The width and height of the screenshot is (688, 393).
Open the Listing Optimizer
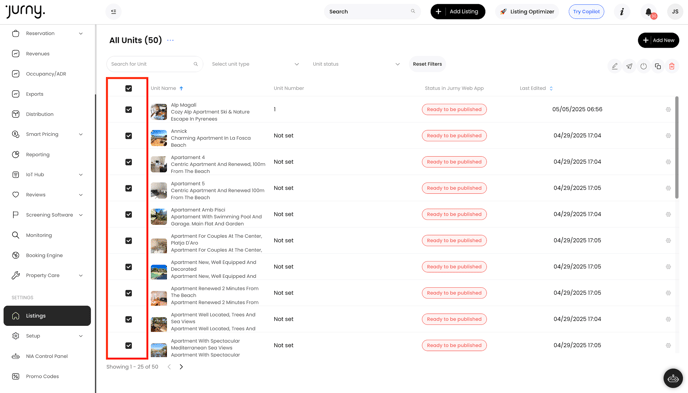(527, 12)
